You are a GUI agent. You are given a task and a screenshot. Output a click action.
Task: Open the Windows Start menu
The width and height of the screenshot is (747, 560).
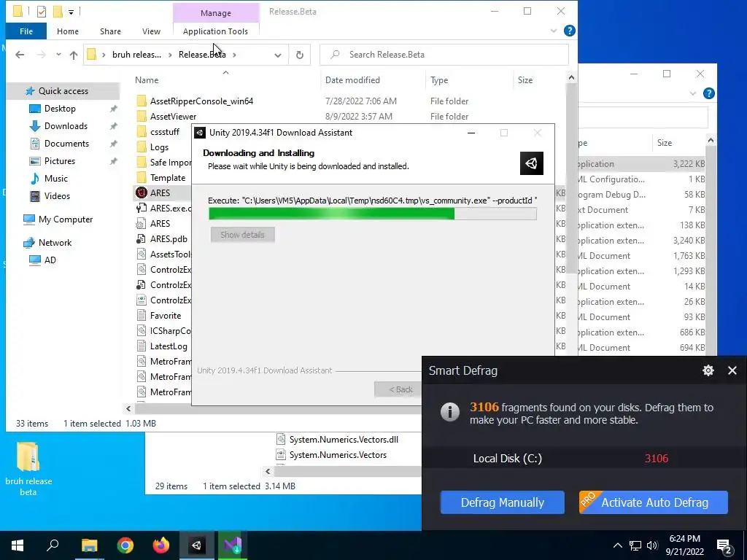coord(18,545)
